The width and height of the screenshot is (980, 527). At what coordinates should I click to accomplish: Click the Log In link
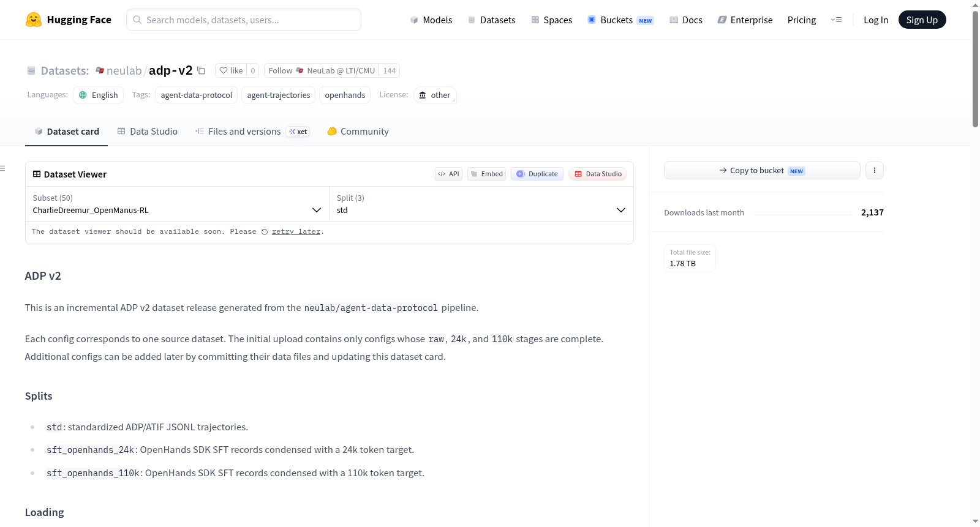876,20
